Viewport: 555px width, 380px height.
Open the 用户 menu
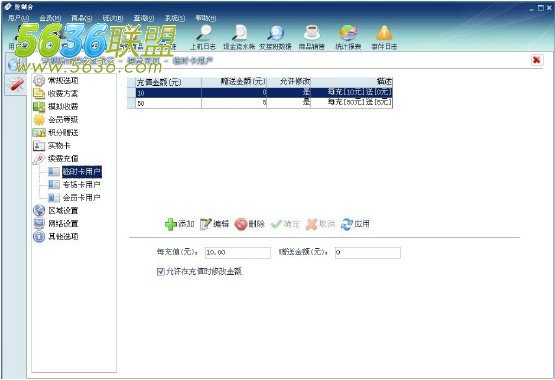pyautogui.click(x=19, y=18)
